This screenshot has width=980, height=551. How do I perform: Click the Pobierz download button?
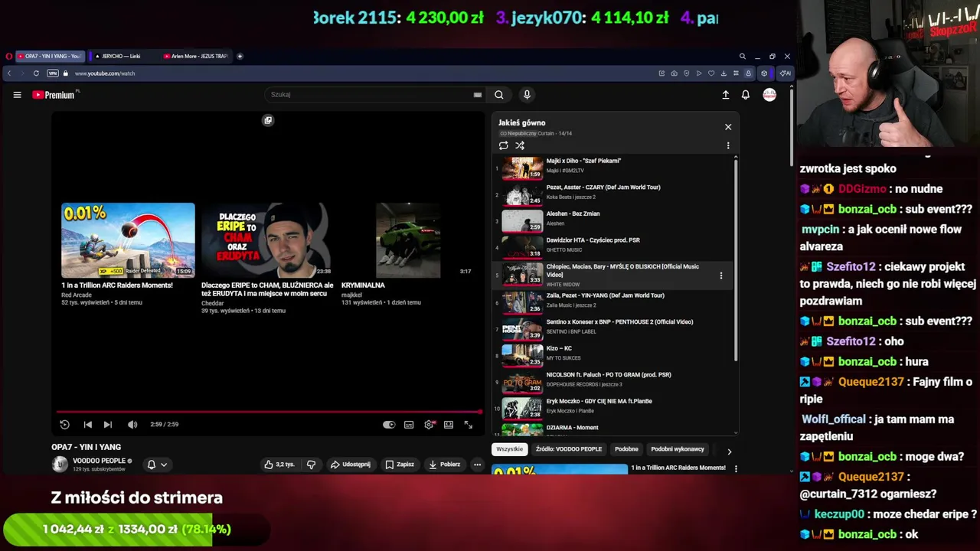445,465
